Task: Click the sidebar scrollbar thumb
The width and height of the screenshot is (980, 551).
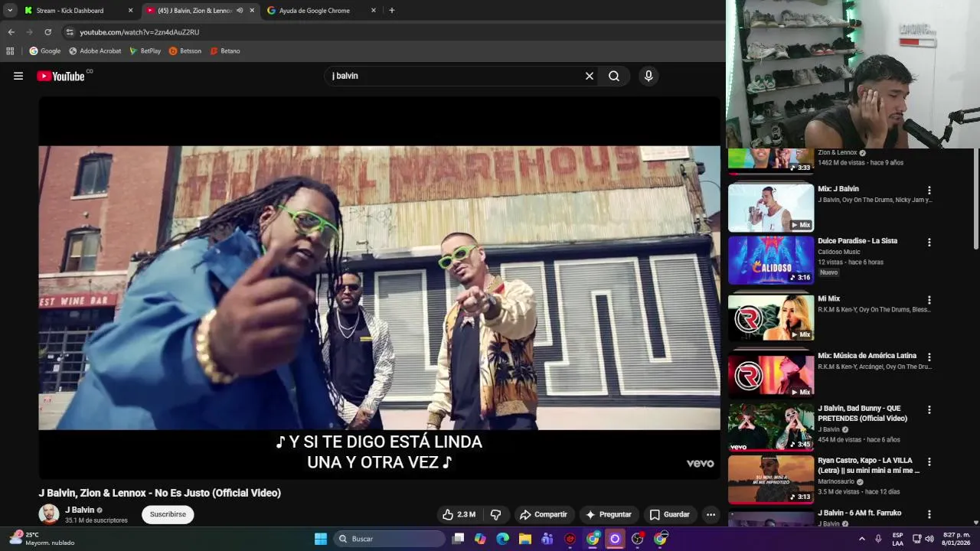Action: pyautogui.click(x=975, y=199)
